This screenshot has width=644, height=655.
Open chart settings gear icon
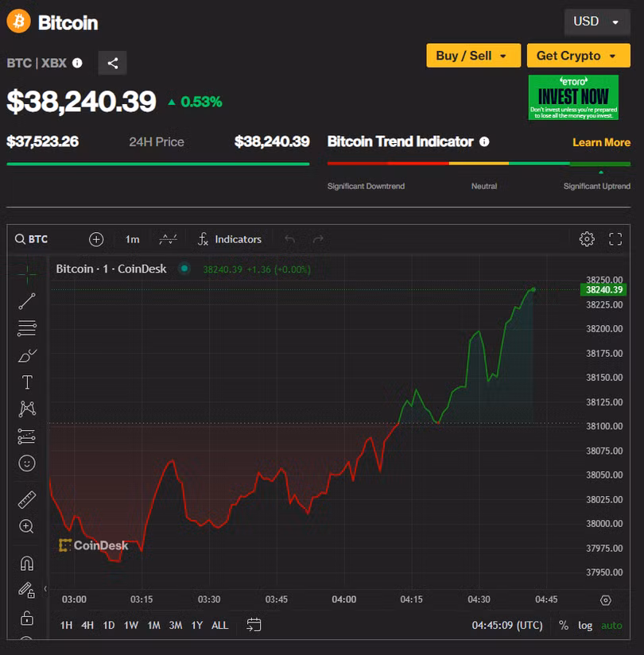pos(587,239)
